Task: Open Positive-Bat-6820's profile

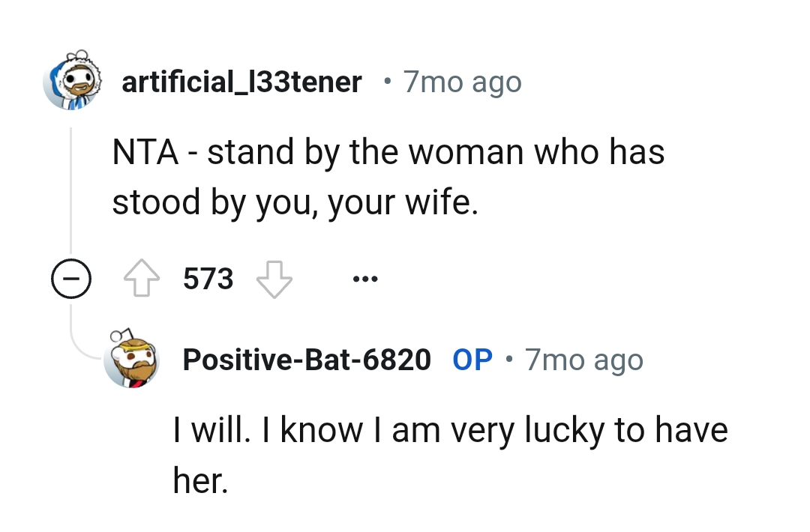Action: coord(307,360)
